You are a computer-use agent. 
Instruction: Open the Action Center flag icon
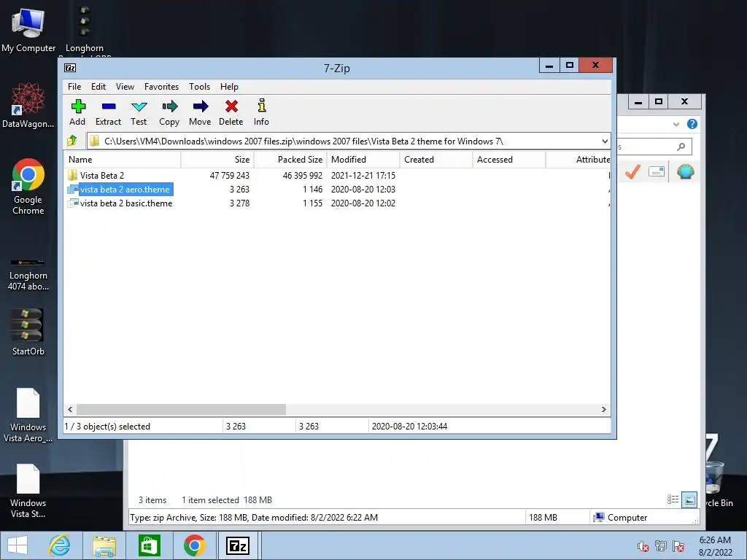tap(678, 546)
